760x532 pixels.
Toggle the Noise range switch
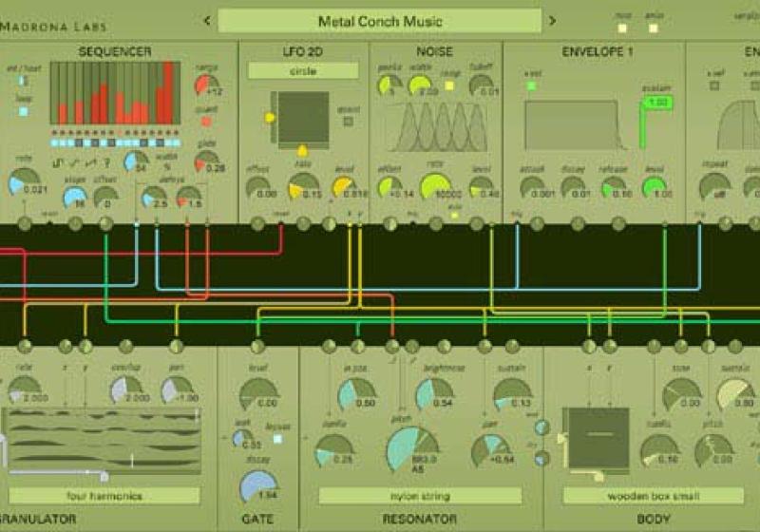coord(449,85)
